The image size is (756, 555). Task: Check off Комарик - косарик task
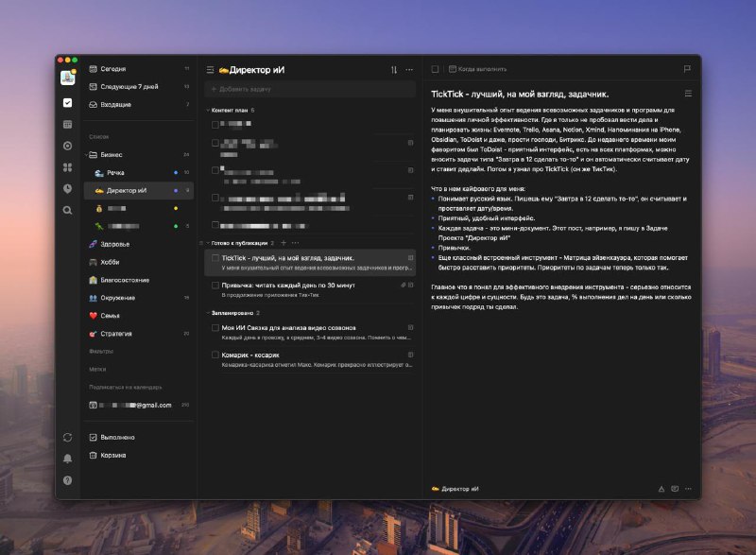pos(215,355)
